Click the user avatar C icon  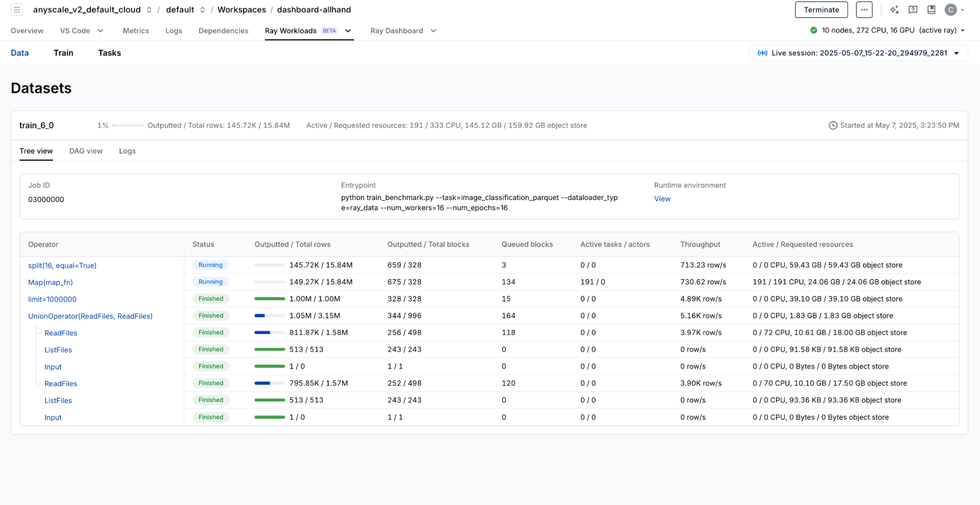(x=951, y=10)
